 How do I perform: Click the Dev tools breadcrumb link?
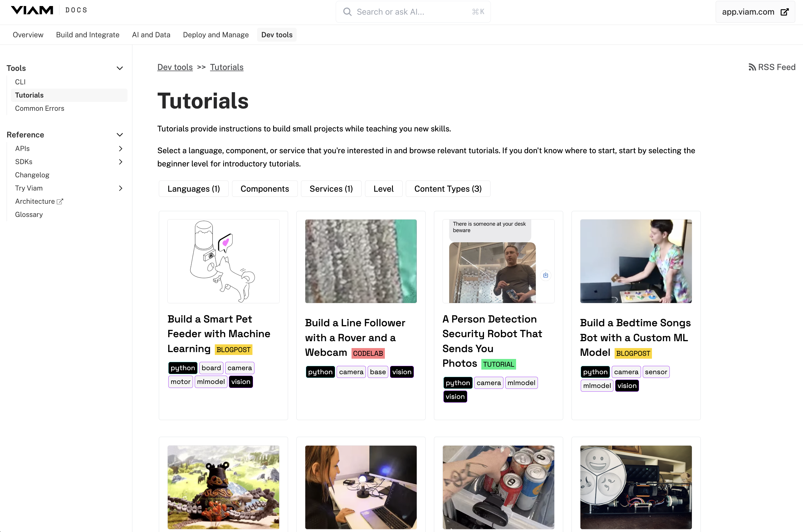[x=175, y=67]
